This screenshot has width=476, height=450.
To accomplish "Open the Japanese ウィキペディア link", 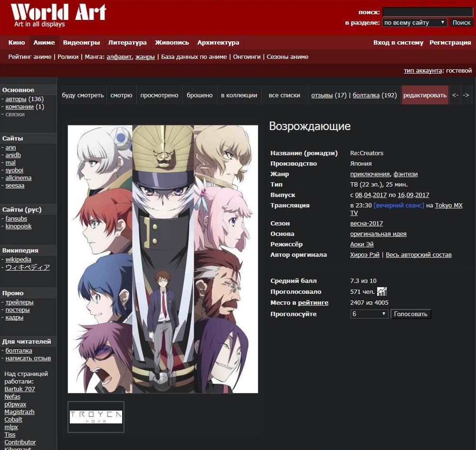I will (x=28, y=267).
